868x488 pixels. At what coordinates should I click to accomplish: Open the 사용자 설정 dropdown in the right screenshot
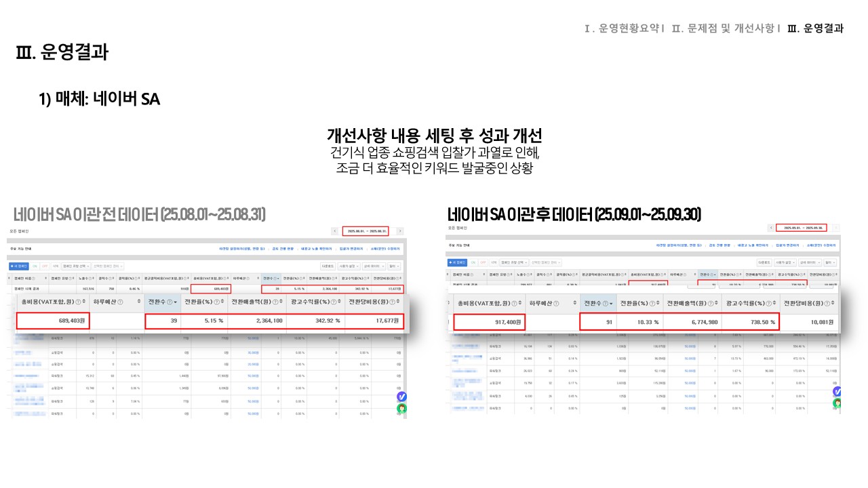(784, 262)
